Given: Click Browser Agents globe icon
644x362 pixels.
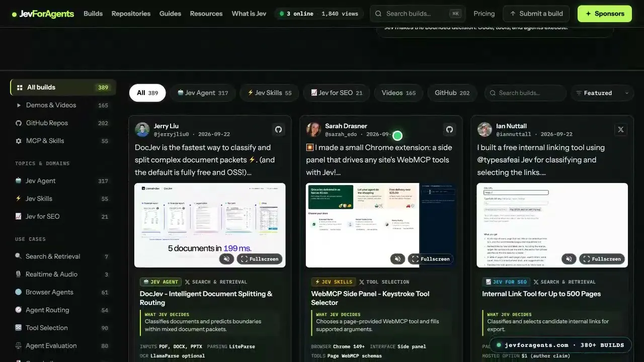Looking at the screenshot, I should [x=19, y=292].
